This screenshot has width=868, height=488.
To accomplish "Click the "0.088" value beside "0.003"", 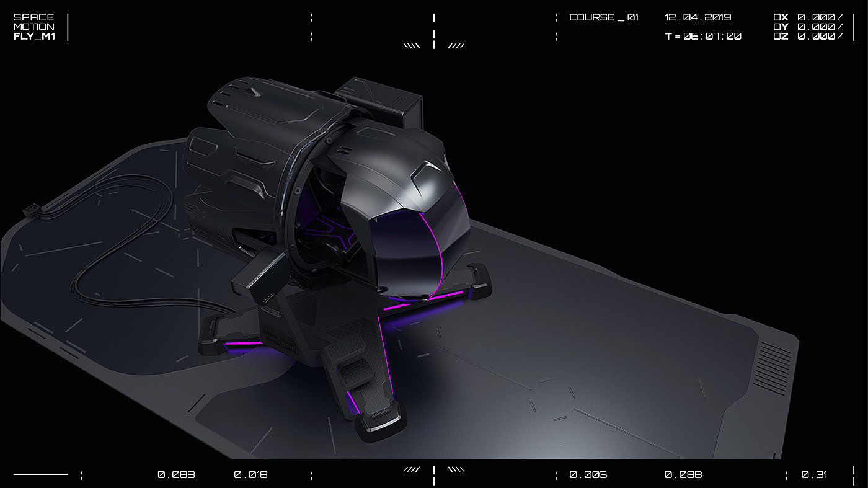I will pyautogui.click(x=683, y=475).
